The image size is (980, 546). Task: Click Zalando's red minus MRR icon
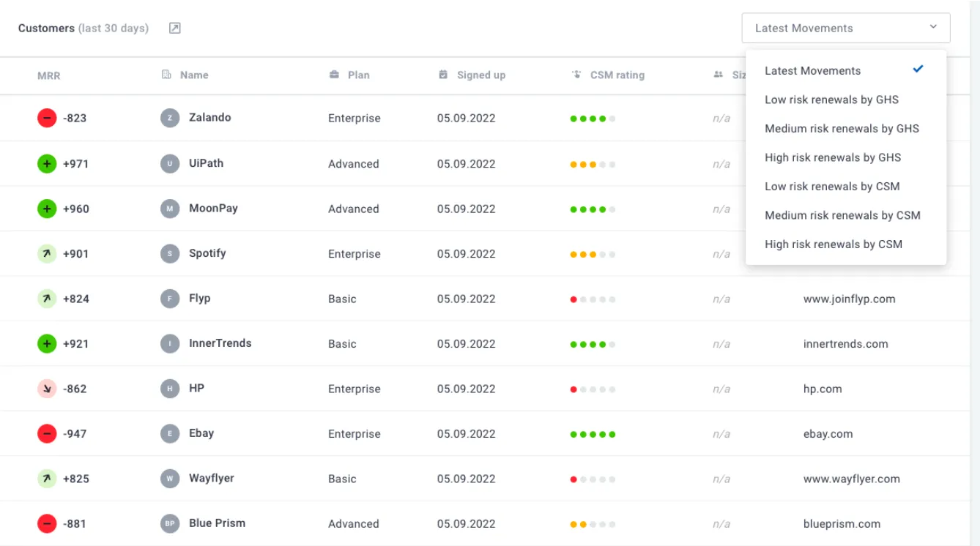click(47, 118)
